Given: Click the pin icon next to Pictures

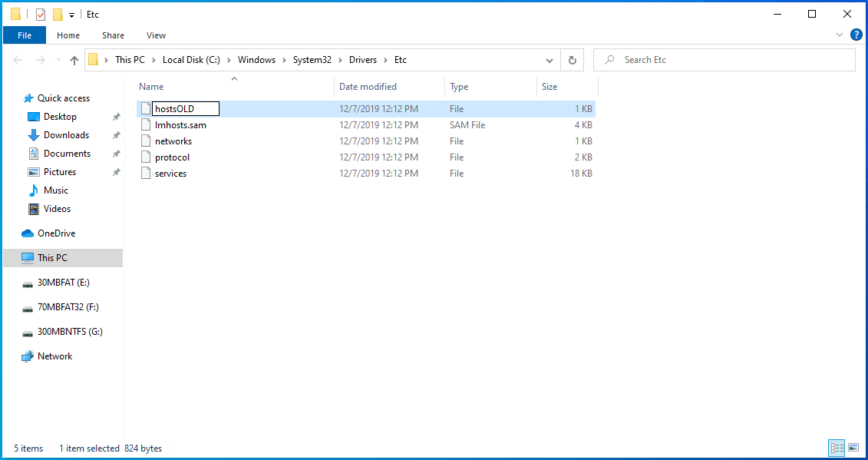Looking at the screenshot, I should (x=116, y=172).
